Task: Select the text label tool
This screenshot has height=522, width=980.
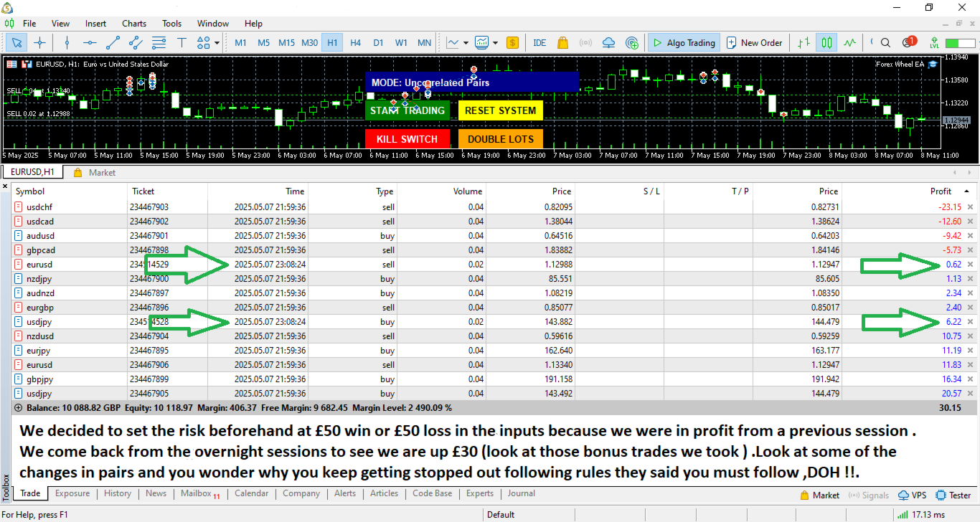Action: point(182,42)
